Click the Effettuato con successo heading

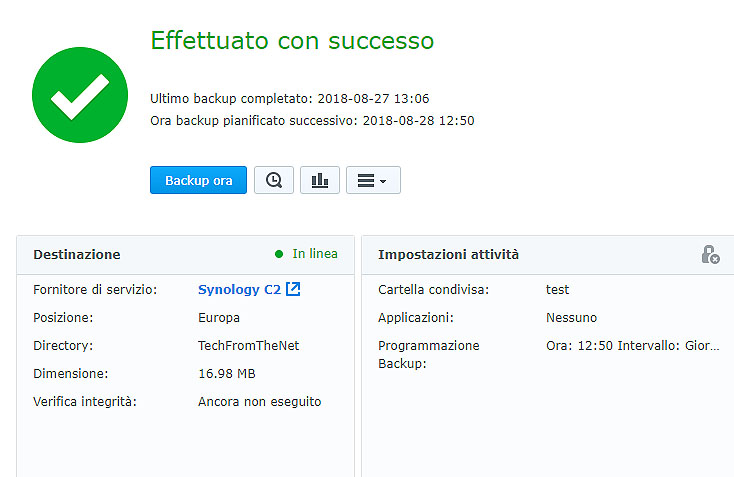[x=292, y=41]
